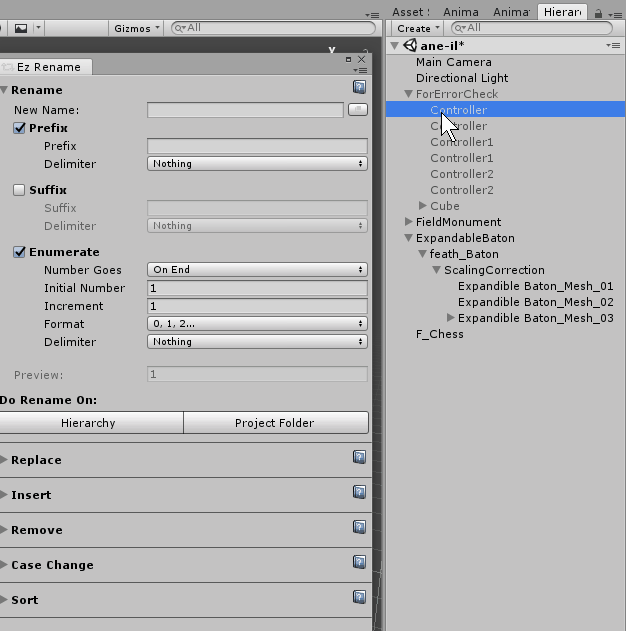Click the Unity logo next to ane-il
Screen dimensions: 626x631
(x=410, y=45)
